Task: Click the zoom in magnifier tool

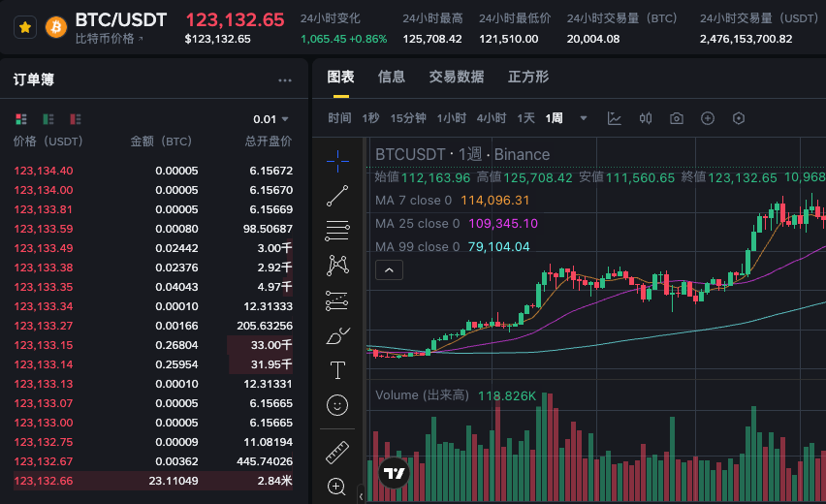Action: pos(337,487)
